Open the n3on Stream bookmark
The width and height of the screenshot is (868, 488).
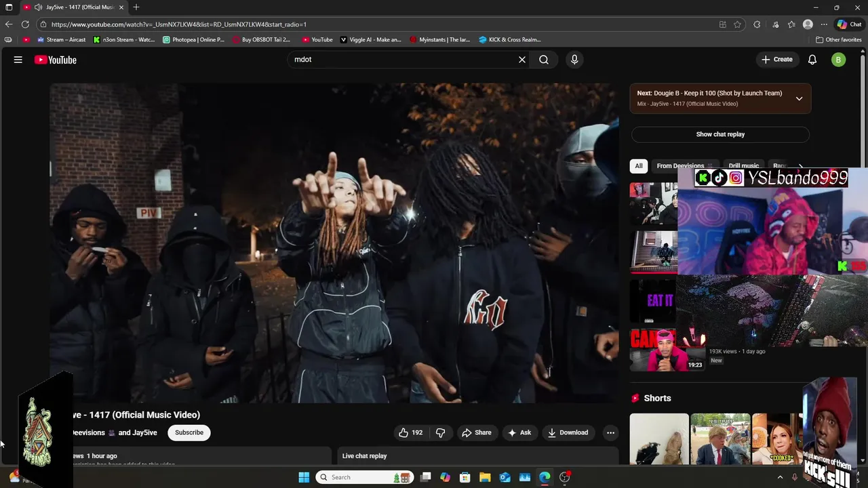pos(124,40)
